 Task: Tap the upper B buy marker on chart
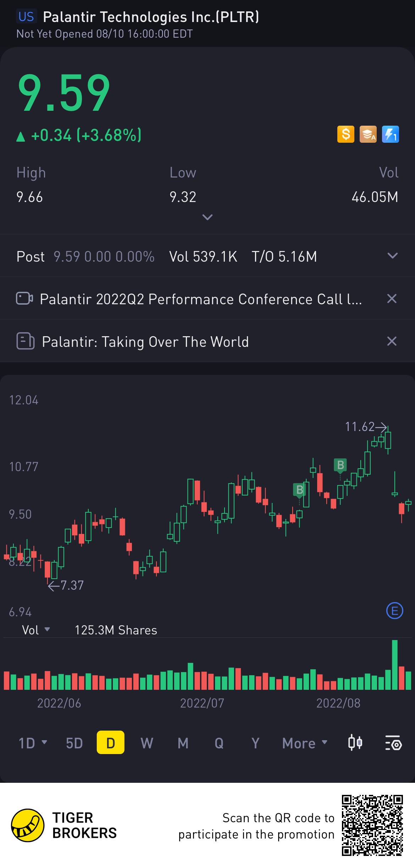[341, 465]
